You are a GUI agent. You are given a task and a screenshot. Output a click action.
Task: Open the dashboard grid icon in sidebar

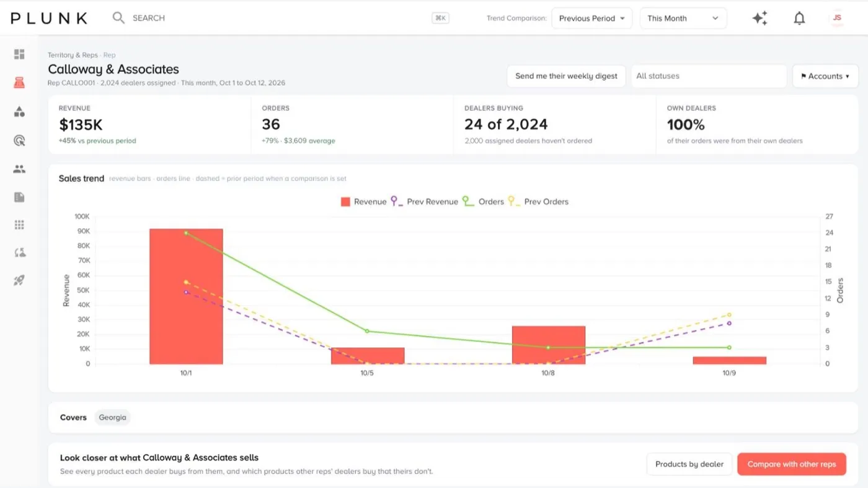19,55
